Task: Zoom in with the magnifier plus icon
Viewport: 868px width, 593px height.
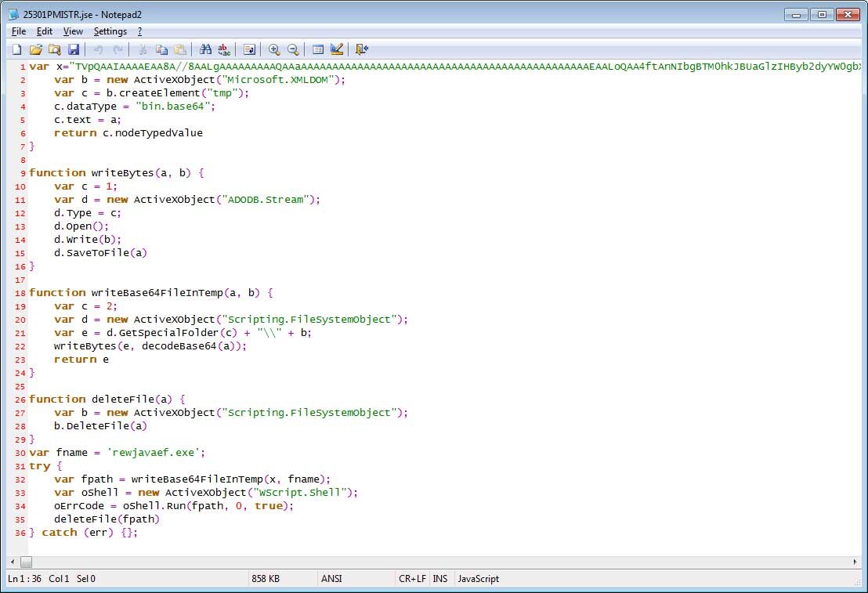Action: [x=274, y=50]
